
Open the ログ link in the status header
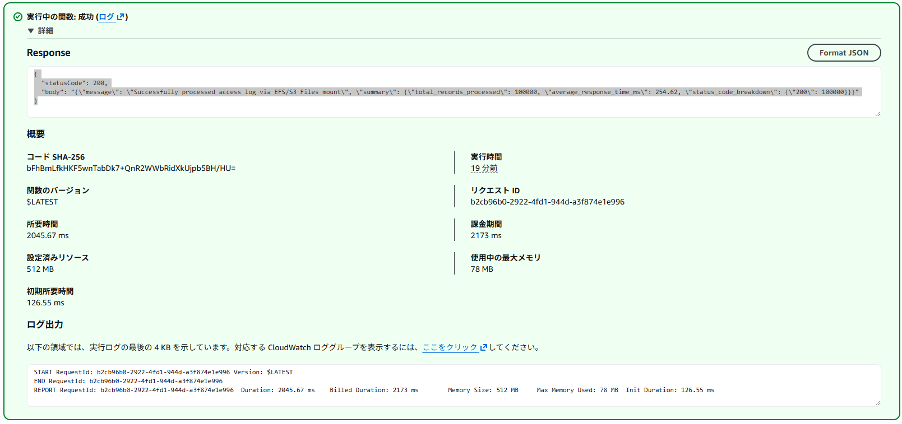tap(112, 17)
